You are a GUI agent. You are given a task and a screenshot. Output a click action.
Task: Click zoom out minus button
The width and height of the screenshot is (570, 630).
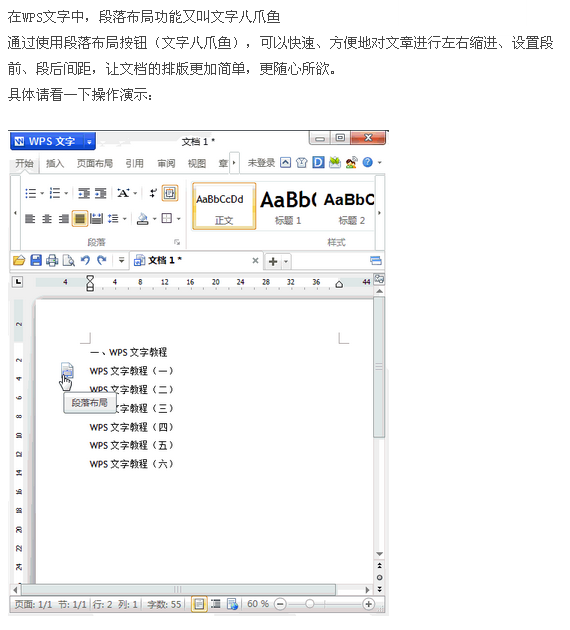point(280,604)
